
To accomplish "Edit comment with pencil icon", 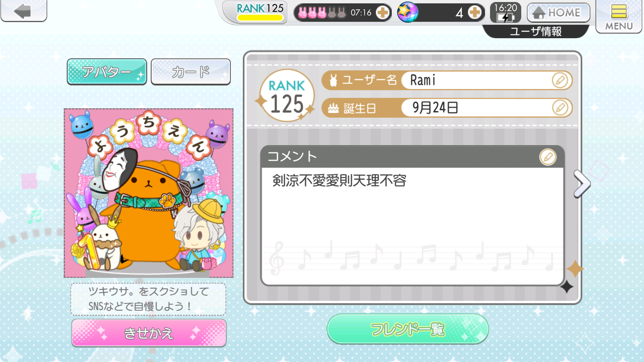I will pyautogui.click(x=548, y=157).
